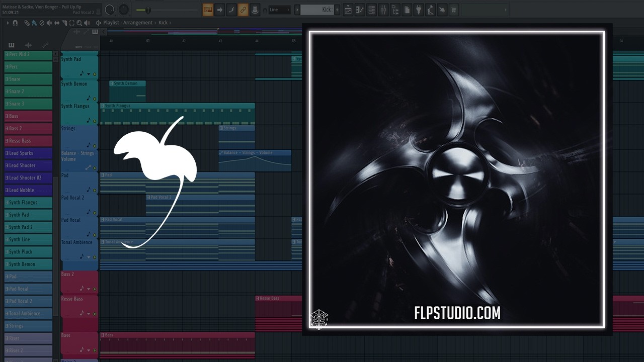Mute Balance - Strings - Volume track
This screenshot has height=362, width=644.
(95, 167)
